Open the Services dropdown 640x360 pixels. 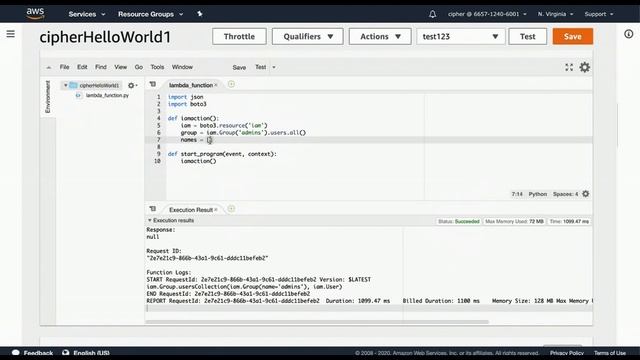pyautogui.click(x=87, y=14)
